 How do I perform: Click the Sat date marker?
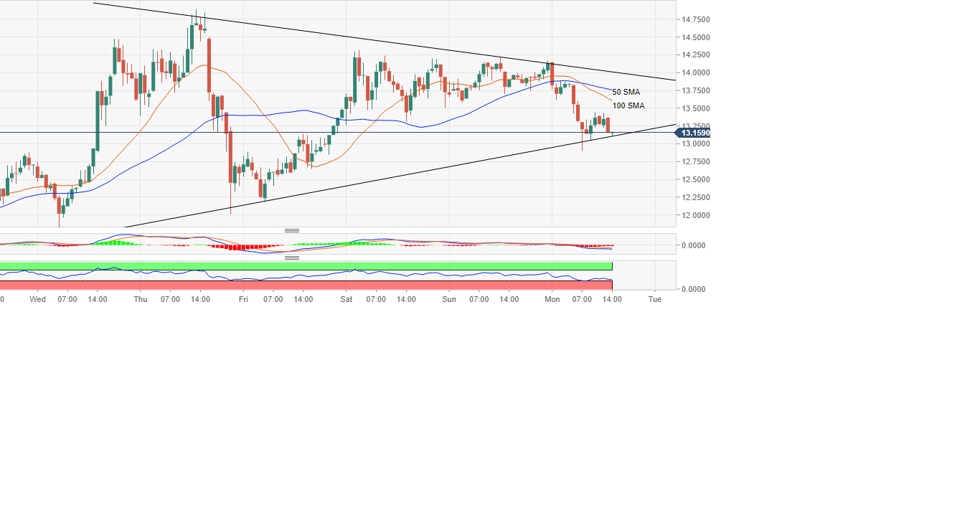click(x=346, y=299)
